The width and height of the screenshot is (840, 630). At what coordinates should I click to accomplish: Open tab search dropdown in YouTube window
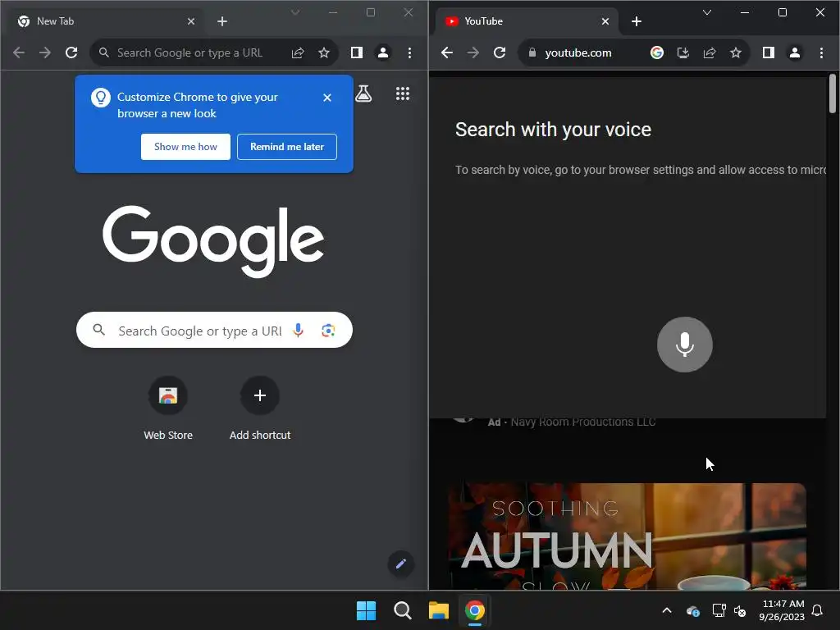tap(707, 12)
